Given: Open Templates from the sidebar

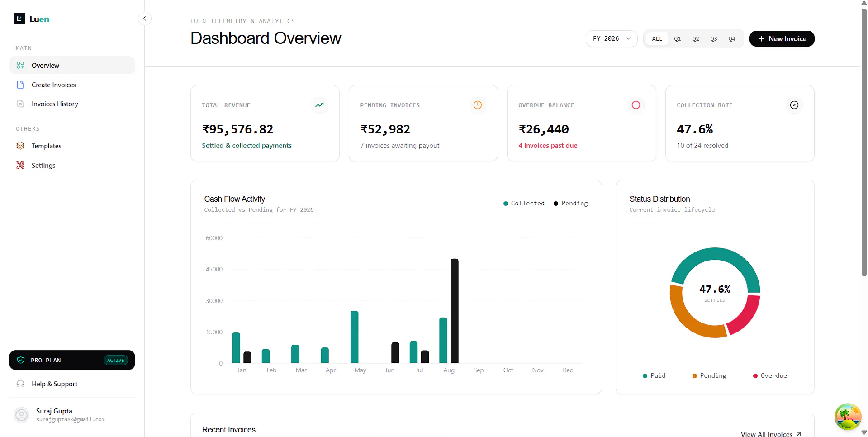Looking at the screenshot, I should click(x=72, y=146).
